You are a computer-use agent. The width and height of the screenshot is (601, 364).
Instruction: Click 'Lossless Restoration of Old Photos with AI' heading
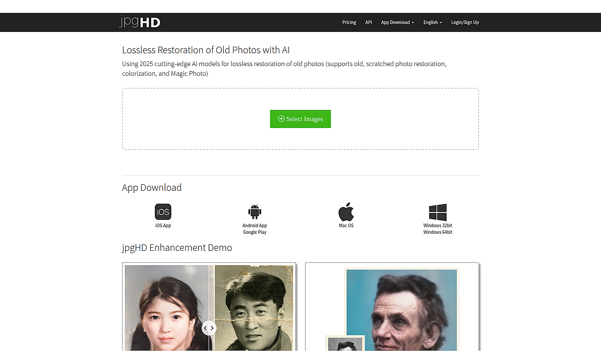coord(206,50)
